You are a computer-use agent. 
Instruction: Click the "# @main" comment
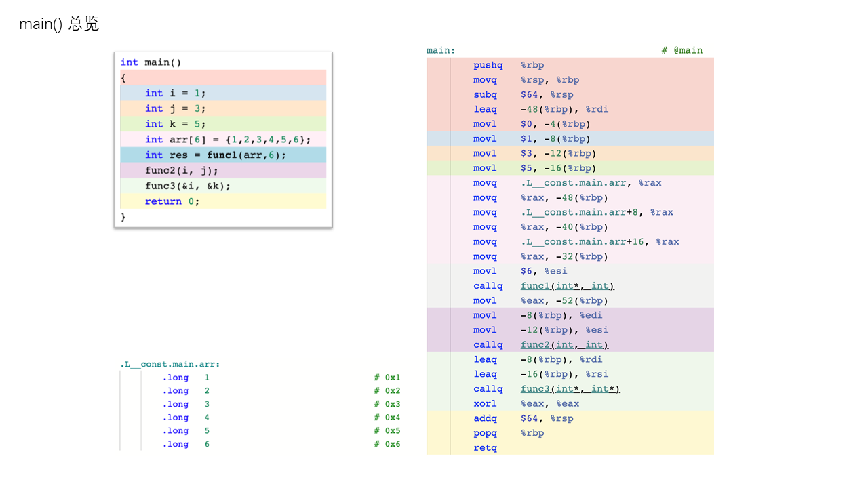pos(682,50)
